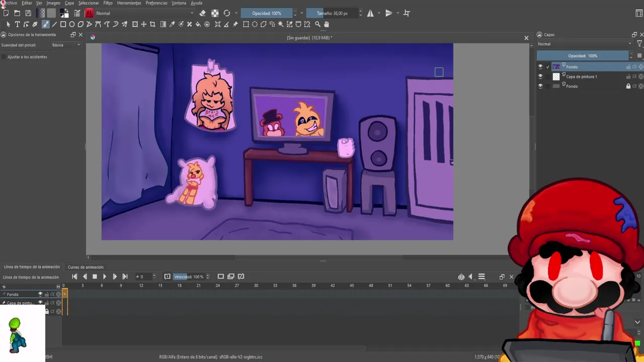Play the animation
The height and width of the screenshot is (362, 644).
(105, 277)
